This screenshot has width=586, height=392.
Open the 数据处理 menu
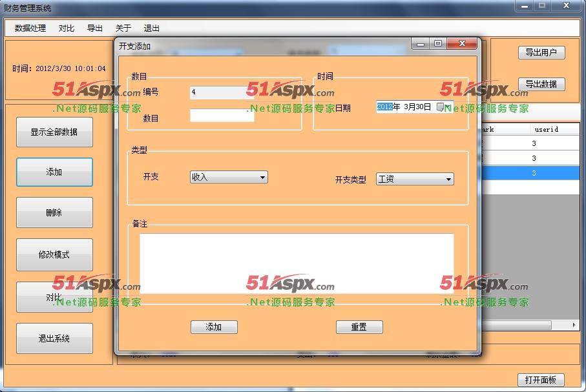tap(30, 28)
